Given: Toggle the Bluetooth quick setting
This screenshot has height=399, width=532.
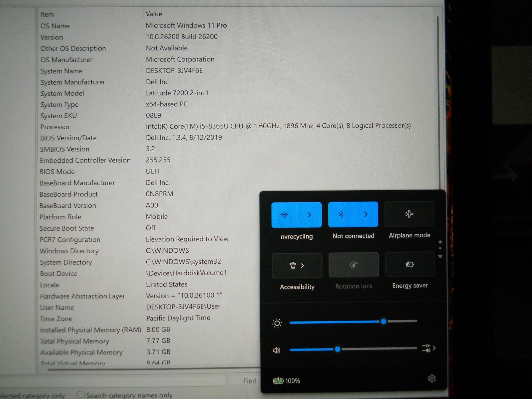Looking at the screenshot, I should (341, 215).
